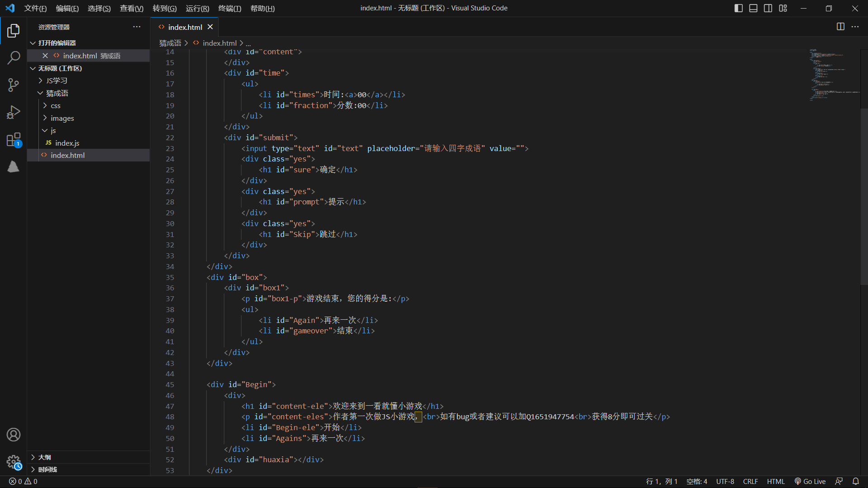Screen dimensions: 868x488
Task: Open the activity bar icon below Extensions
Action: 14,166
